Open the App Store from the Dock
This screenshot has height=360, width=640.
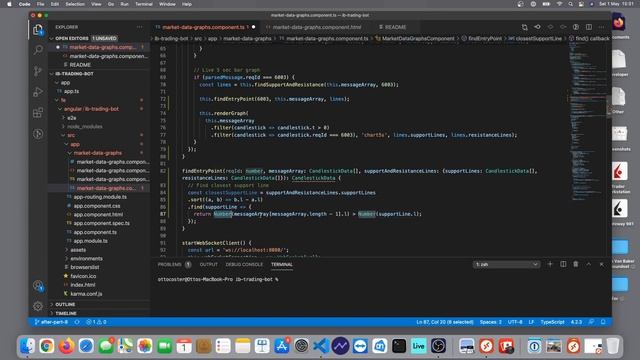(282, 346)
